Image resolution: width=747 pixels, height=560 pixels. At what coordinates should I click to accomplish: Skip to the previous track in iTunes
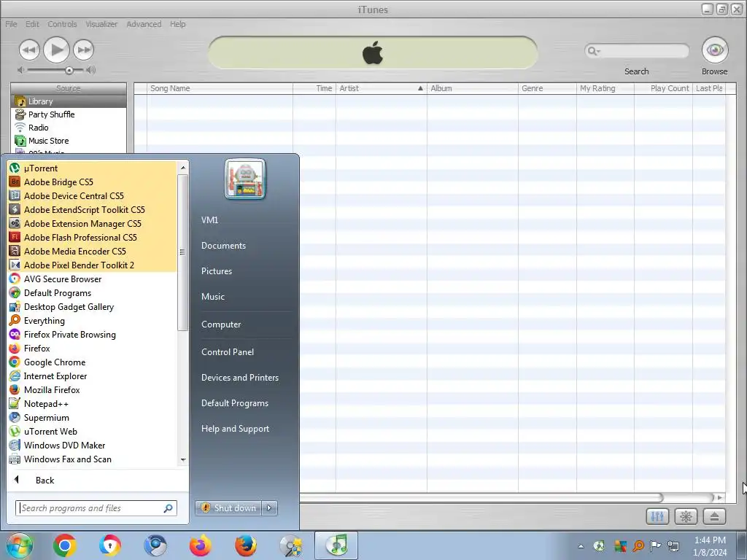[29, 50]
